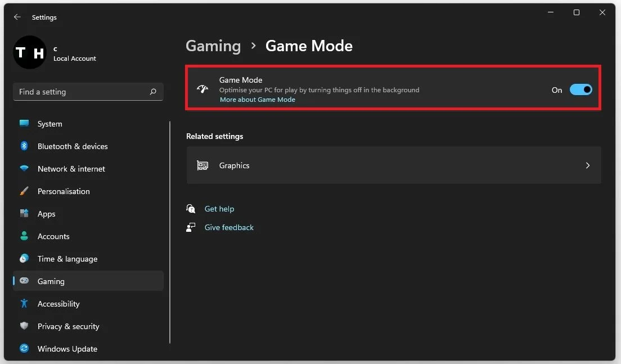Click the Game Mode page title

pyautogui.click(x=309, y=46)
